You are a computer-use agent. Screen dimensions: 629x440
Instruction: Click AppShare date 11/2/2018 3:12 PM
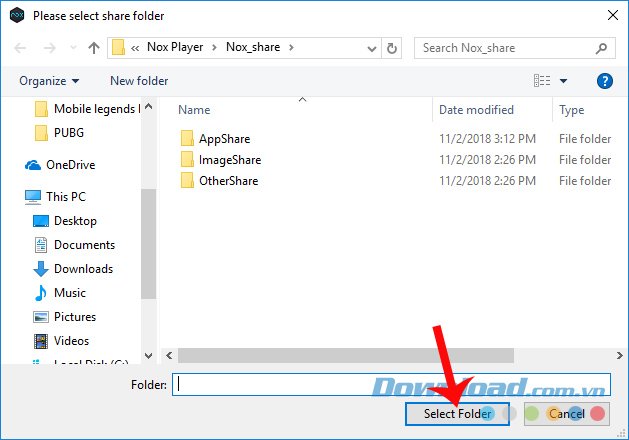487,139
